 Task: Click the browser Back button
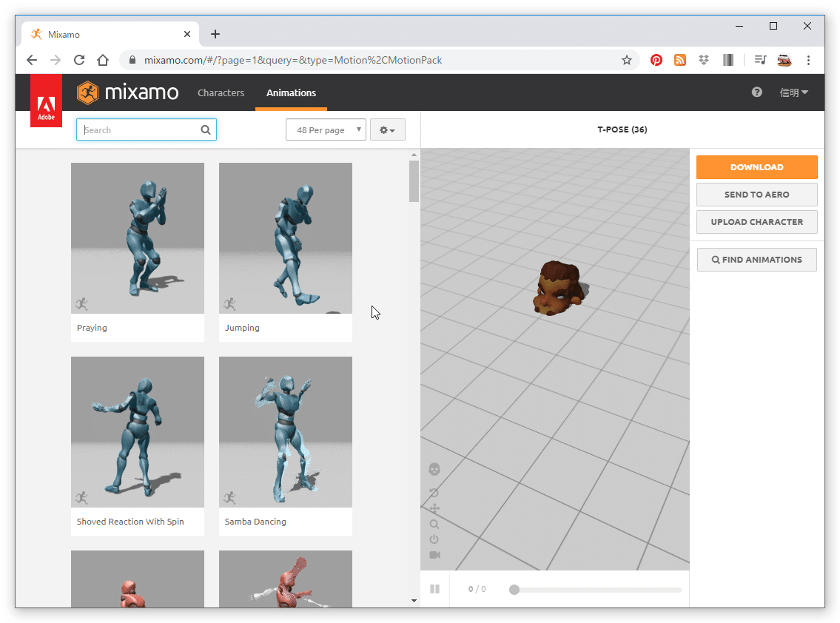coord(32,60)
